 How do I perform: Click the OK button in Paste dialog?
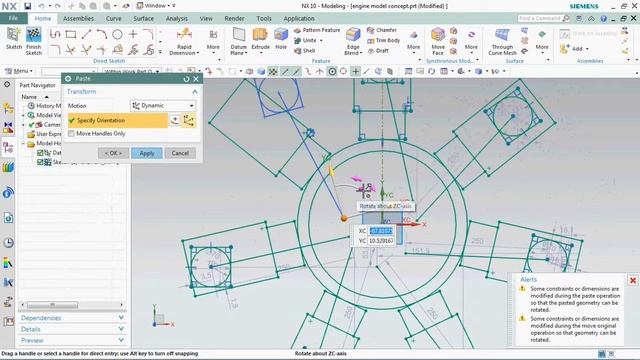[113, 153]
